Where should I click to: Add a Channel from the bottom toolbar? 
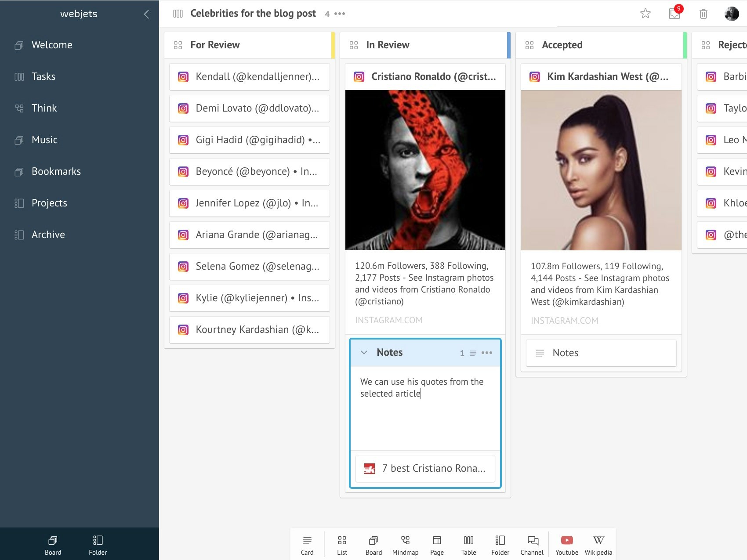[532, 545]
